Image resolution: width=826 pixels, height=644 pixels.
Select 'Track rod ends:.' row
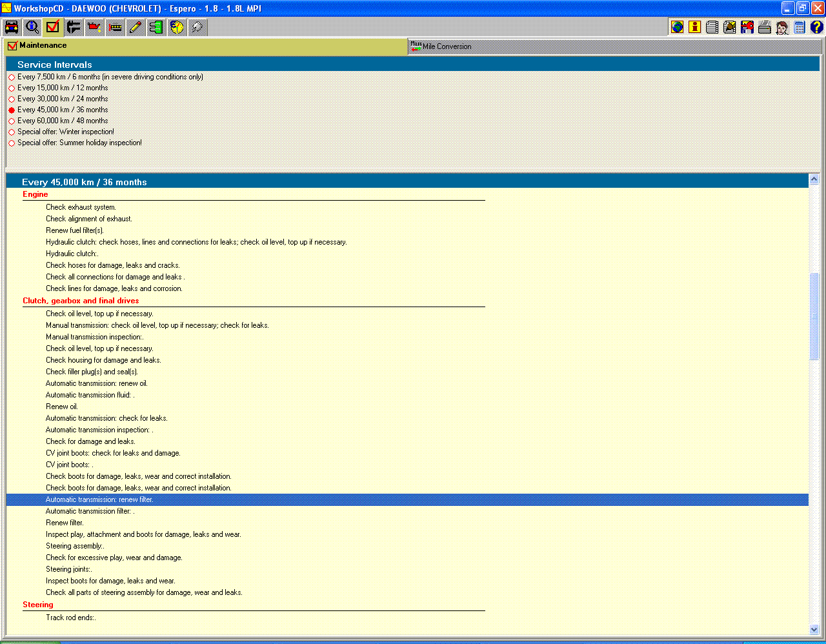click(x=407, y=618)
